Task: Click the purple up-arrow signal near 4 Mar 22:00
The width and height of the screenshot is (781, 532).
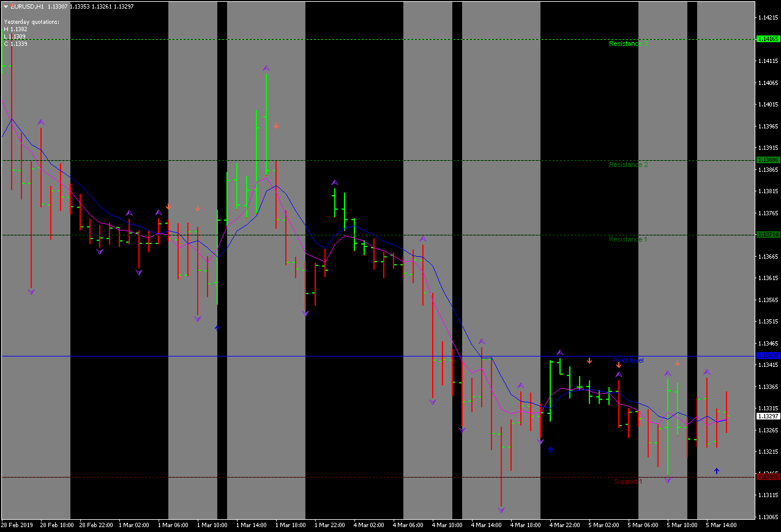Action: click(x=560, y=352)
